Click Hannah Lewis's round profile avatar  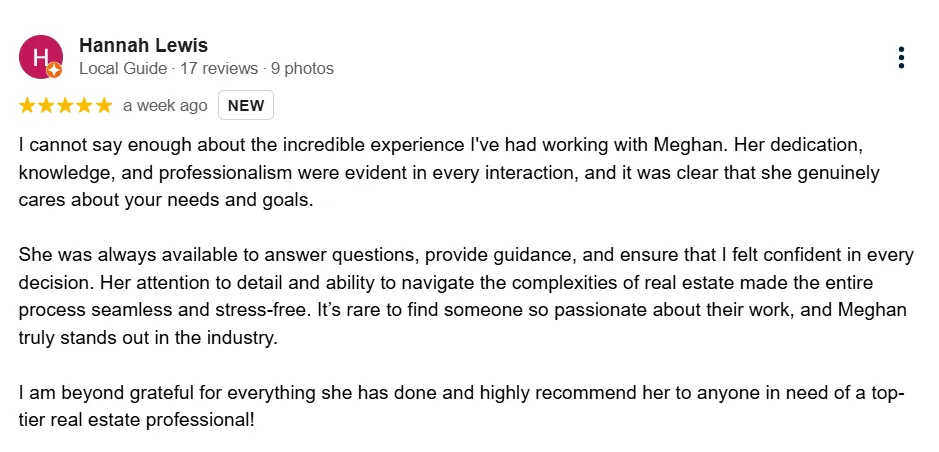[41, 57]
